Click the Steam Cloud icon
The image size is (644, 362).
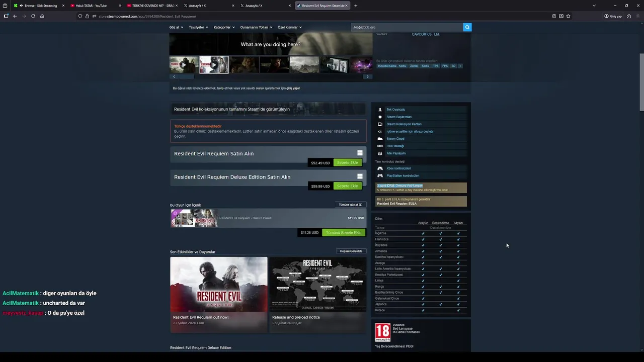380,139
